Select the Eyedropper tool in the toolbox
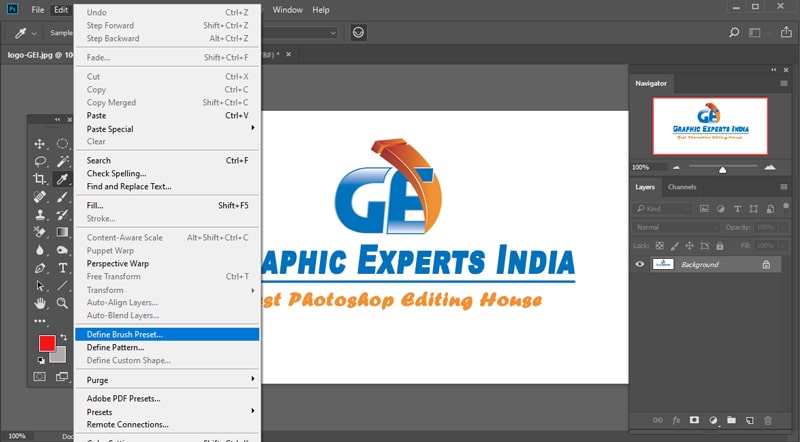The width and height of the screenshot is (800, 442). [62, 179]
